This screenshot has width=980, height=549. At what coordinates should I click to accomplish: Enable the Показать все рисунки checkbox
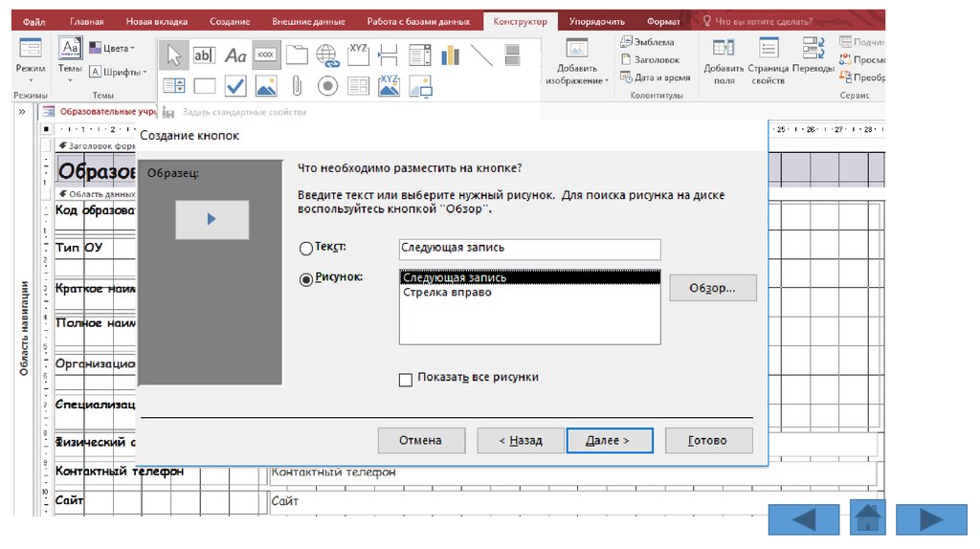point(406,380)
